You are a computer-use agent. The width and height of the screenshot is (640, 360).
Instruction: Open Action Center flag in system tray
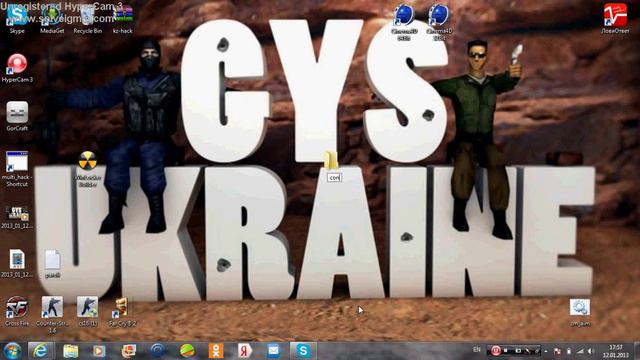557,351
